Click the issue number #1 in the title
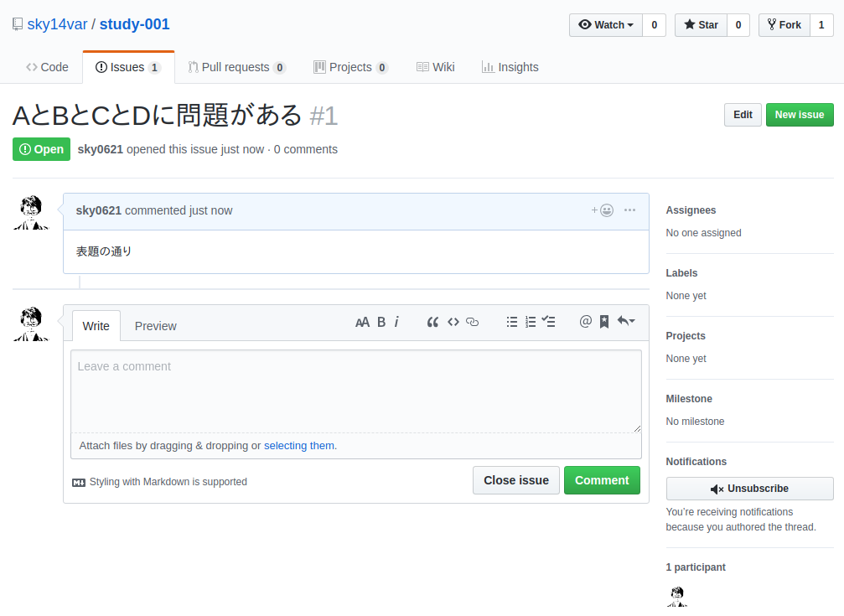The height and width of the screenshot is (616, 844). pos(324,116)
